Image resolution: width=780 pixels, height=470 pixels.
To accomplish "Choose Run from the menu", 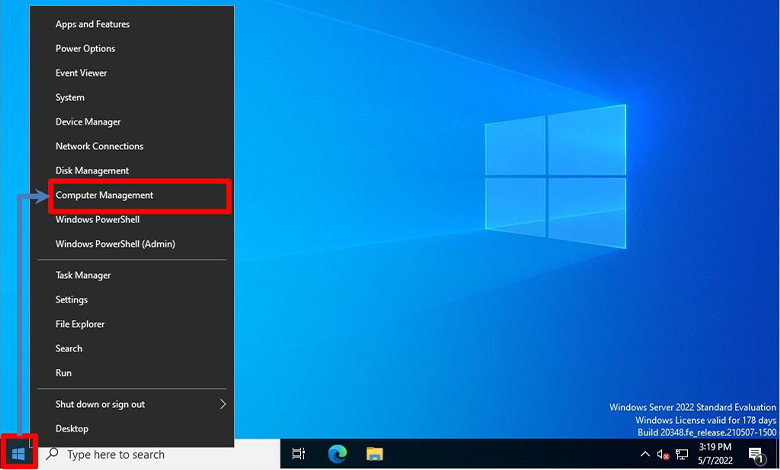I will (x=132, y=373).
